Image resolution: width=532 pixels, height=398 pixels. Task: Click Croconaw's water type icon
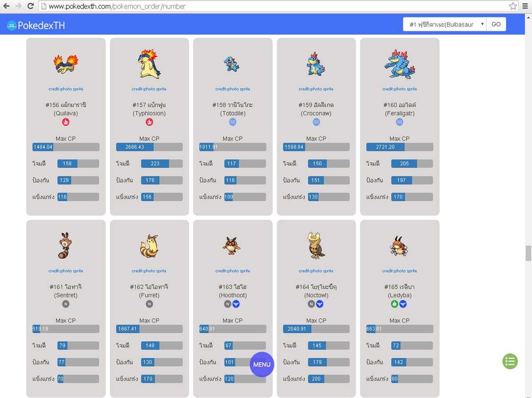tap(316, 122)
